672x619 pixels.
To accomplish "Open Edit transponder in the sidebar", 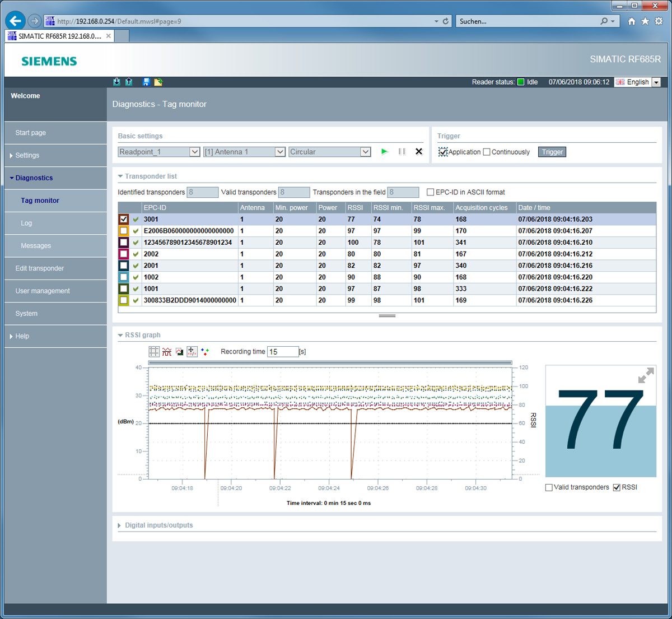I will click(40, 268).
